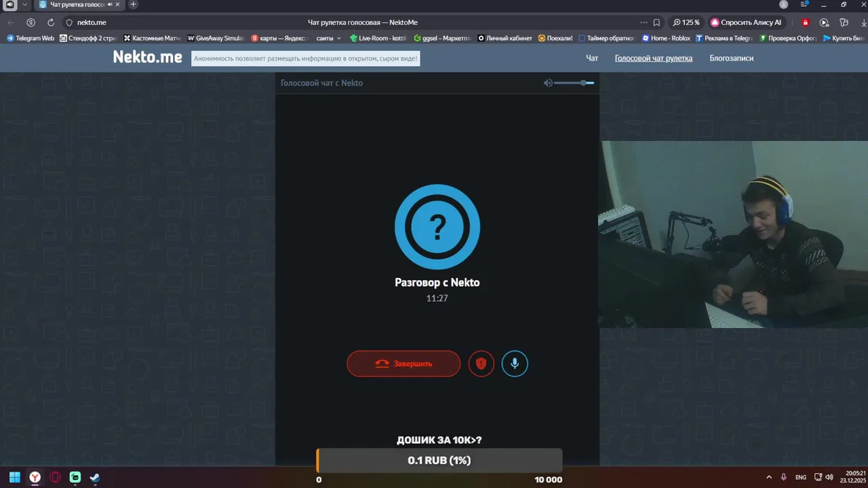Open карты — Яндекс bookmark
Screen dimensions: 868x488
click(x=279, y=39)
